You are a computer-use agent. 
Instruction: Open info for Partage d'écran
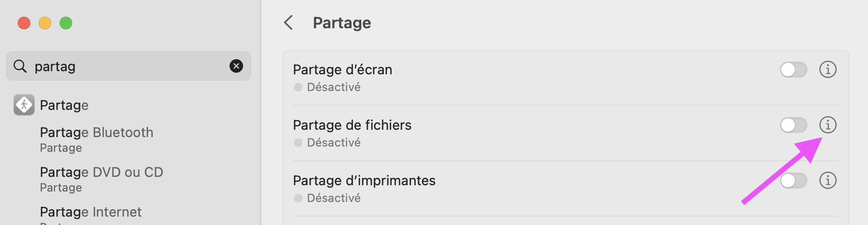tap(828, 69)
